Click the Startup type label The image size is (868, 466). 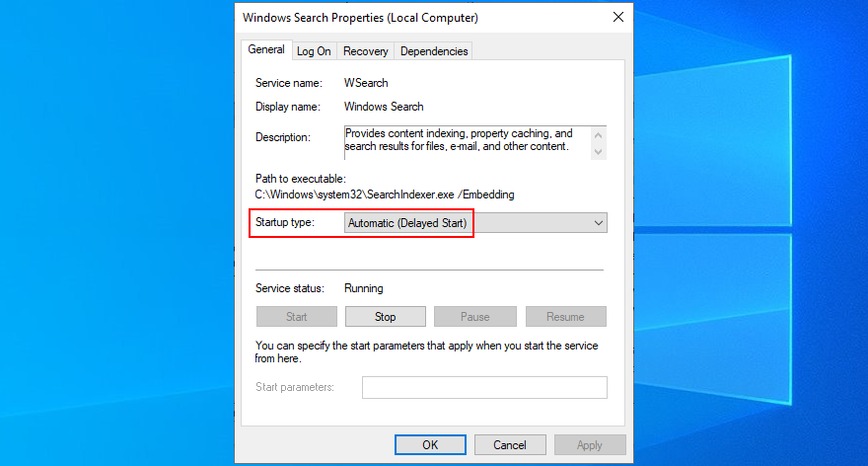point(284,222)
